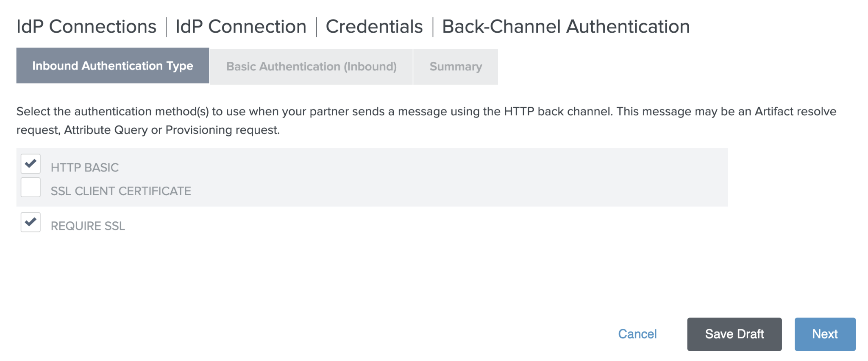This screenshot has height=361, width=868.
Task: Open the IdP Connections breadcrumb
Action: [86, 27]
